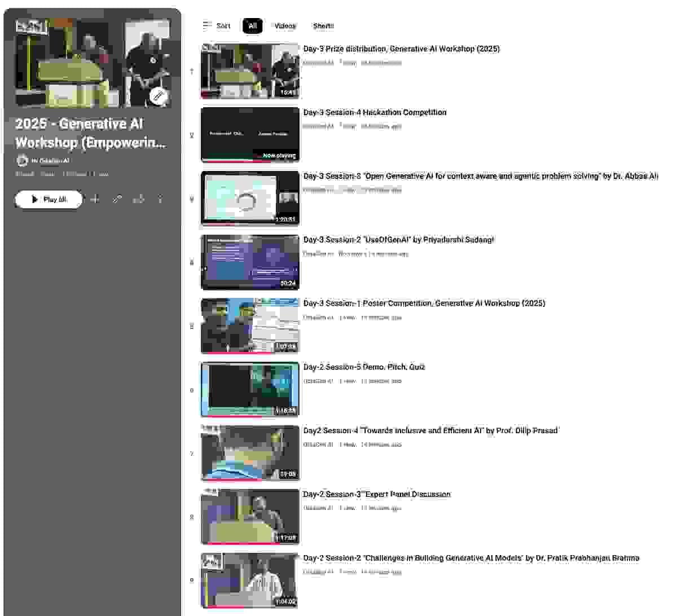
Task: Open thumbnail of Poster Competition video
Action: [x=250, y=326]
